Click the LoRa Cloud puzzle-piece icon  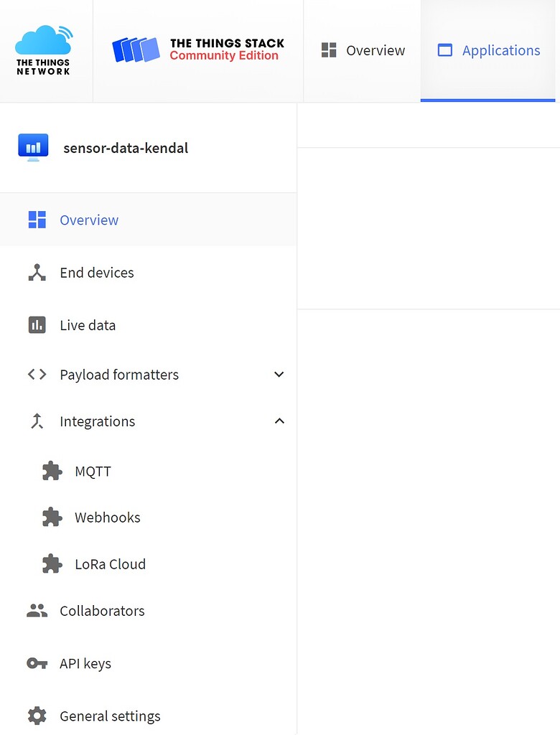tap(51, 563)
